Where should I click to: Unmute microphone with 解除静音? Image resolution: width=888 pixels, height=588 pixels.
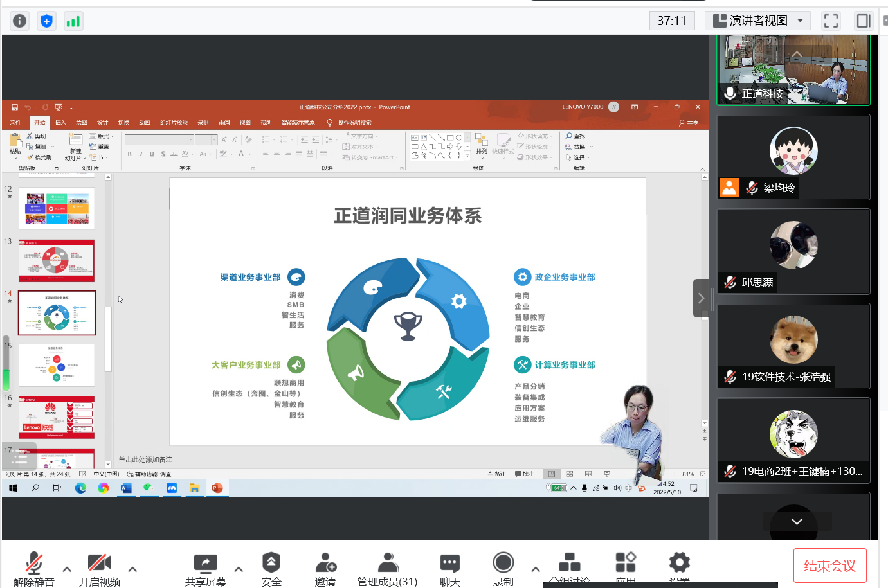point(33,569)
